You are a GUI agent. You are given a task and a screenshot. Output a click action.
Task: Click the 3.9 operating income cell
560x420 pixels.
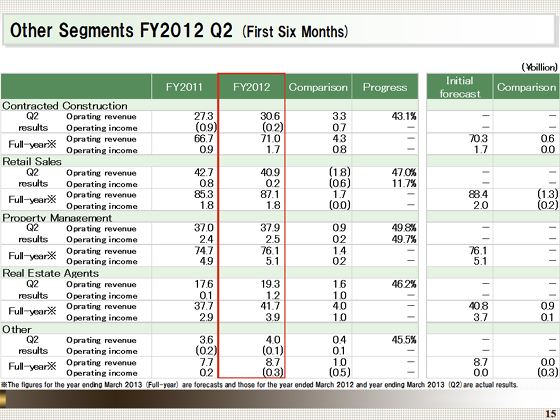pos(272,317)
